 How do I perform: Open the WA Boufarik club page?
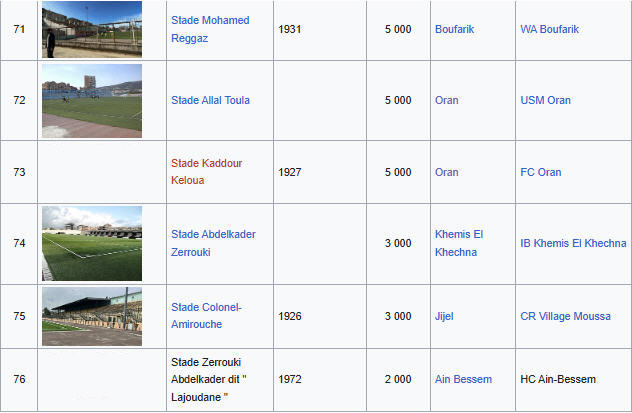(549, 29)
